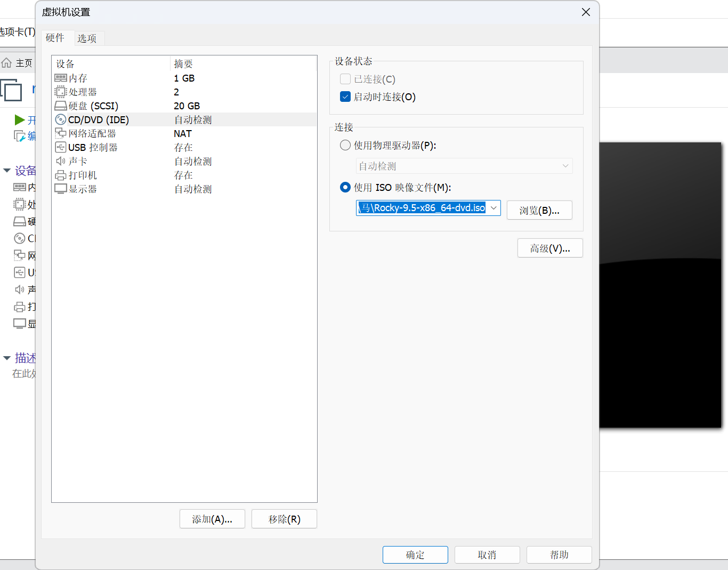Click the edit VM settings icon in background
This screenshot has width=728, height=570.
click(20, 137)
